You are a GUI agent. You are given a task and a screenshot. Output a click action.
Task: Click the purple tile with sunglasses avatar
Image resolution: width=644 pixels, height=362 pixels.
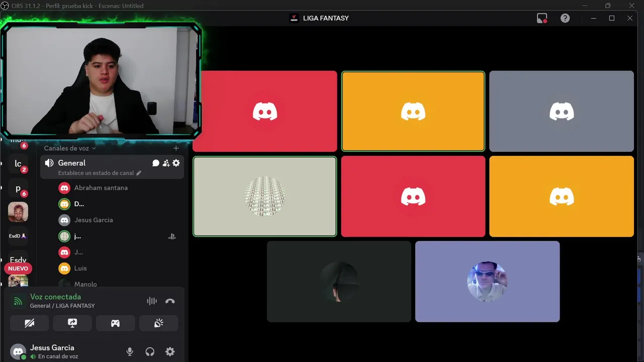[x=487, y=282]
